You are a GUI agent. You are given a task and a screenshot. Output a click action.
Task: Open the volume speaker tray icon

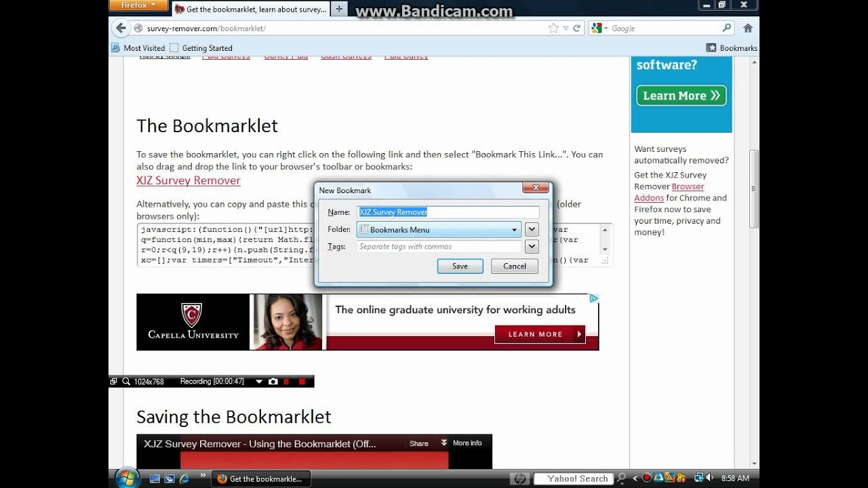(x=711, y=478)
